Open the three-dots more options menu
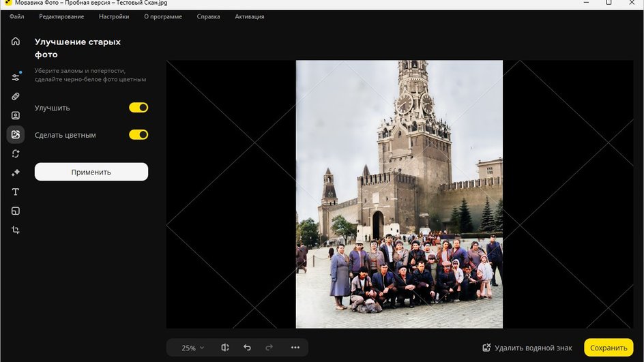 [295, 348]
